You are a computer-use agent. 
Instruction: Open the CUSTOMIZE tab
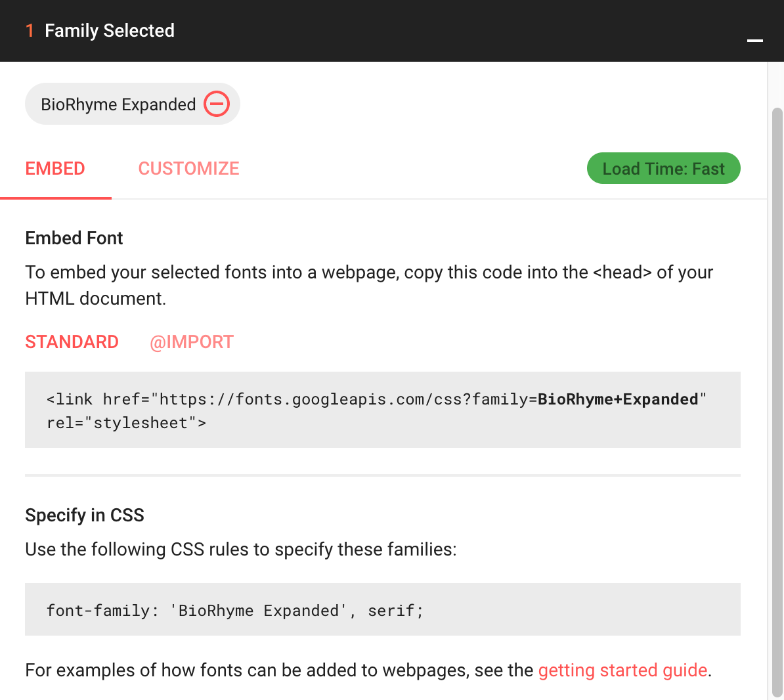pyautogui.click(x=188, y=169)
